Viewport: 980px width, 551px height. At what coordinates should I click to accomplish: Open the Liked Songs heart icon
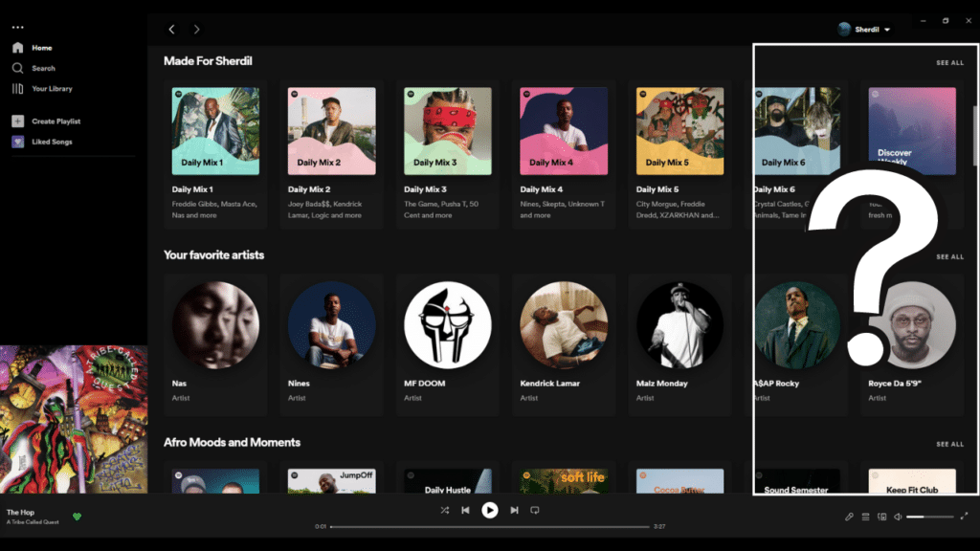click(x=17, y=142)
